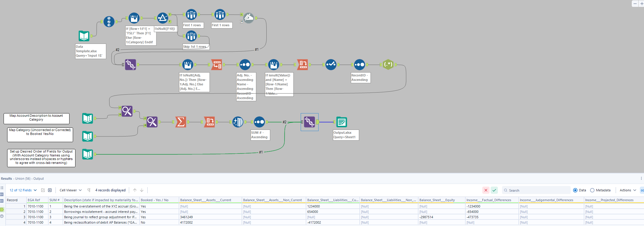Viewport: 644px width, 226px height.
Task: Switch results view to Metadata
Action: (x=592, y=190)
